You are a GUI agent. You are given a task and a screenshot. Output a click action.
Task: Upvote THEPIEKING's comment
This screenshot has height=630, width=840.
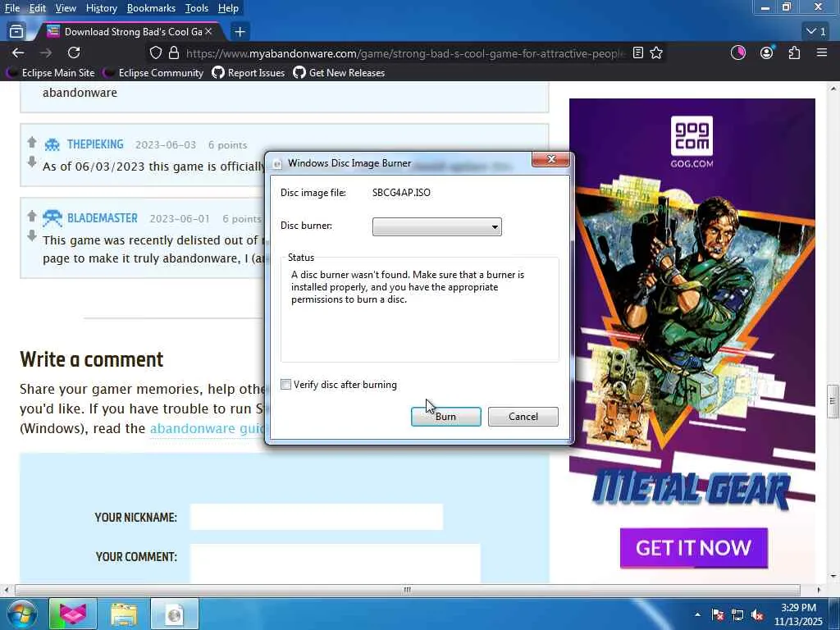[32, 142]
